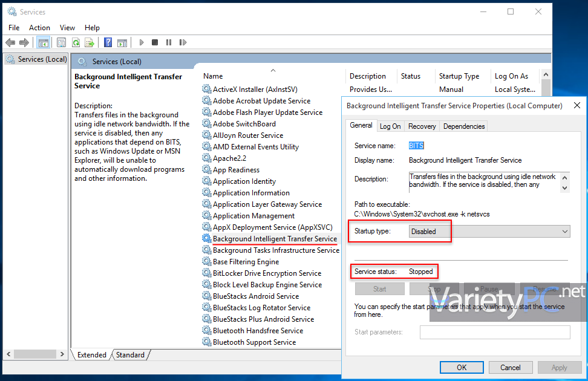This screenshot has width=588, height=381.
Task: Select AMD External Events Utility row
Action: (x=256, y=146)
